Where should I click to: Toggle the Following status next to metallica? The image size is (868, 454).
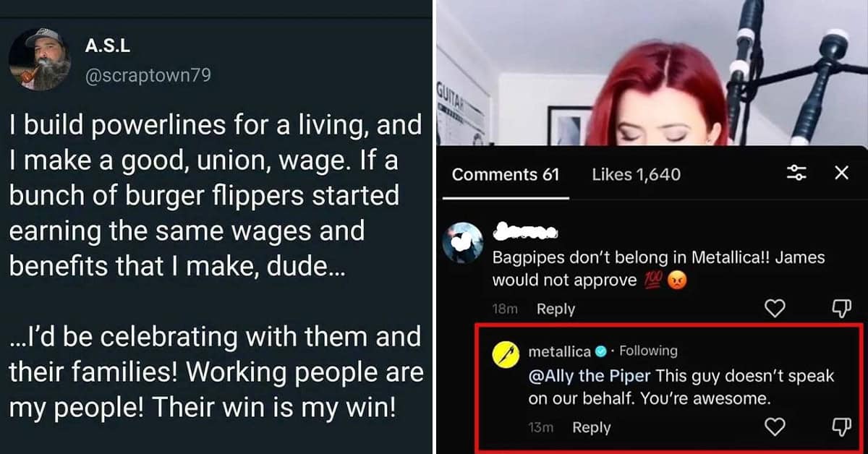pyautogui.click(x=648, y=351)
